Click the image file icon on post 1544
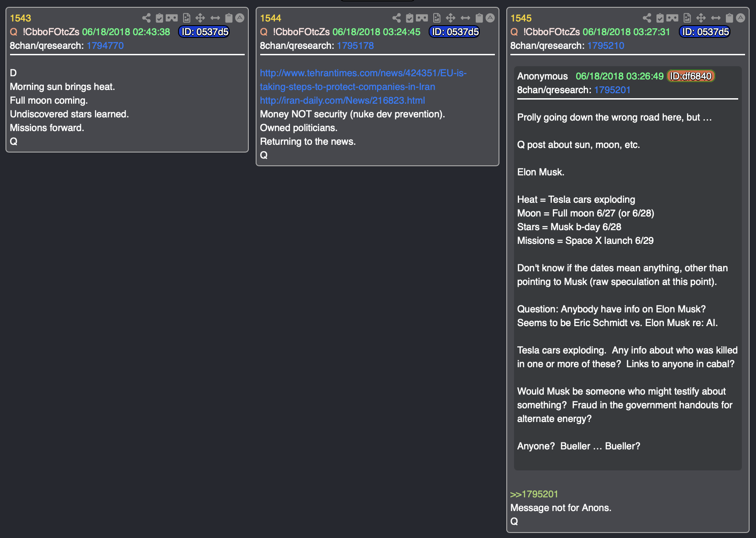756x538 pixels. (436, 18)
